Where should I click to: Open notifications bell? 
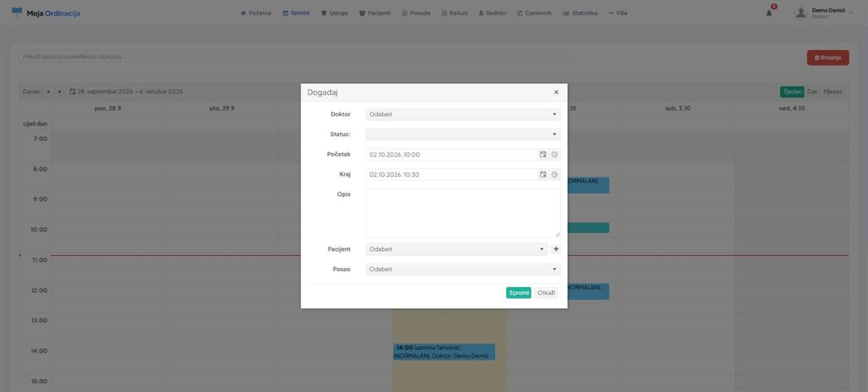pos(770,13)
